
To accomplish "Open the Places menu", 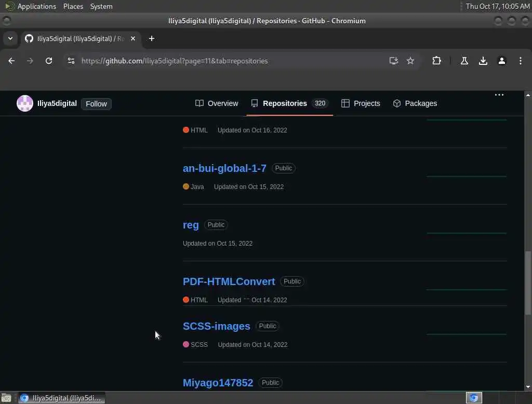I will 73,6.
